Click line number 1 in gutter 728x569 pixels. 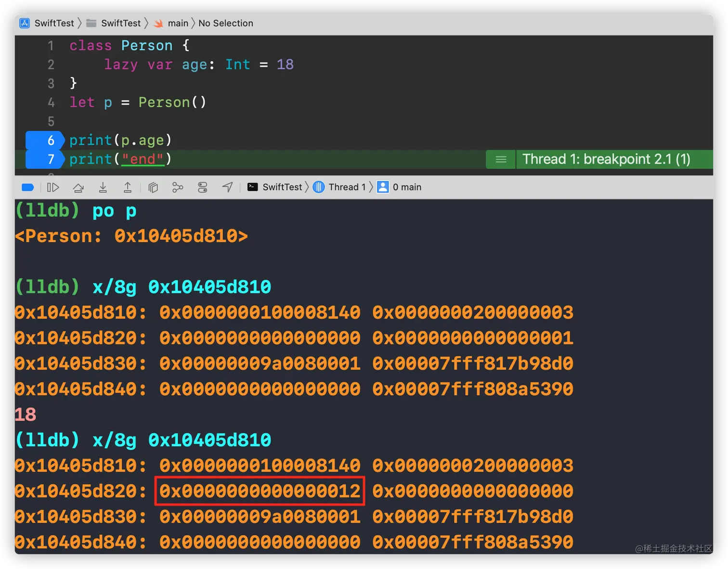(x=51, y=46)
